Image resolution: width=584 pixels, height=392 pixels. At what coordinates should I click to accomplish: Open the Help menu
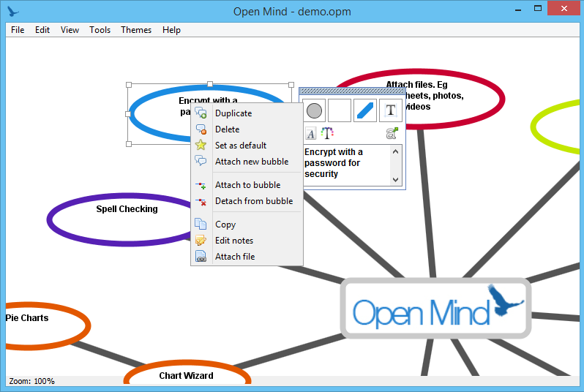(x=171, y=30)
